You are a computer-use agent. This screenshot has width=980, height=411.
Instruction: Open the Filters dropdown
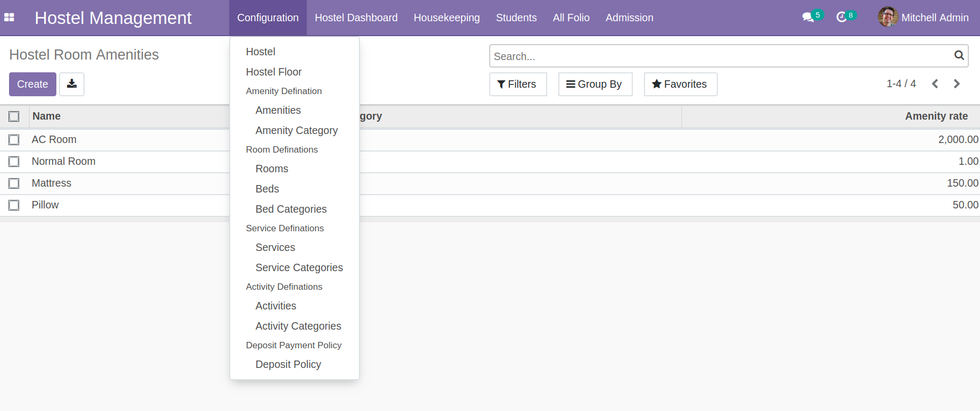pyautogui.click(x=518, y=84)
